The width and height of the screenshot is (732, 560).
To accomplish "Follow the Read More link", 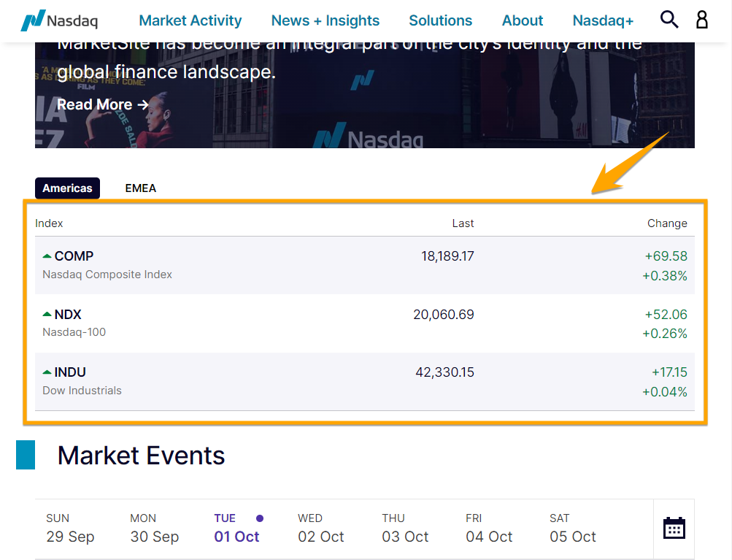I will click(103, 104).
